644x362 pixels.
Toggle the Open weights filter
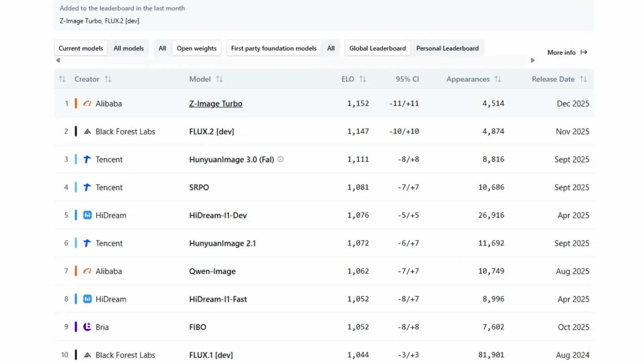(197, 48)
